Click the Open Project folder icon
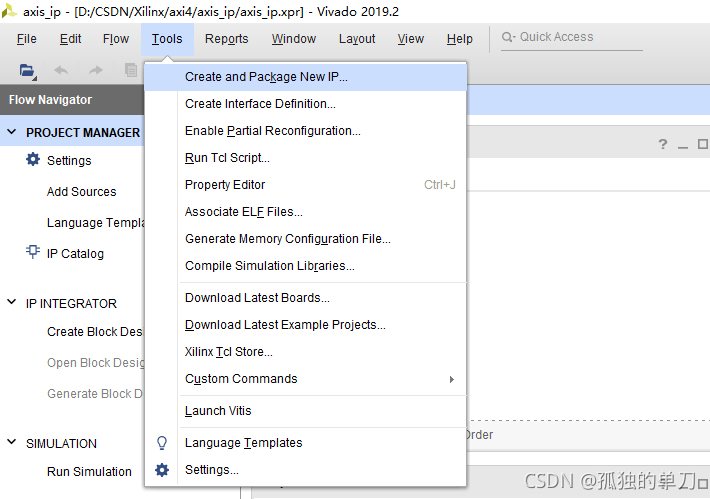The width and height of the screenshot is (710, 499). 27,71
